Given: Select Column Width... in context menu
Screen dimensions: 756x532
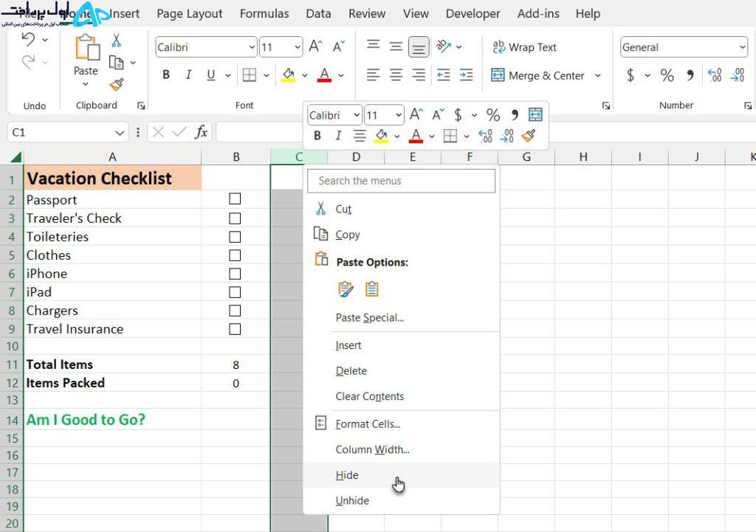Looking at the screenshot, I should 401,449.
